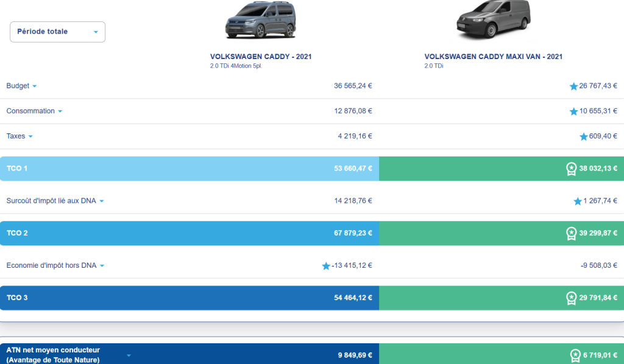Open the Période totale dropdown
The image size is (624, 364).
57,32
